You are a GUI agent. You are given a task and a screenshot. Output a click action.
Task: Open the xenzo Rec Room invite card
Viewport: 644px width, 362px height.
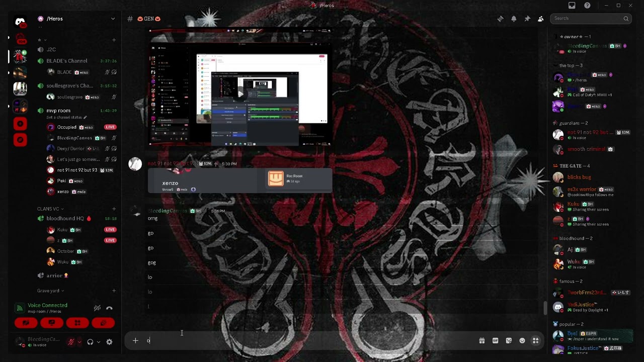[240, 180]
